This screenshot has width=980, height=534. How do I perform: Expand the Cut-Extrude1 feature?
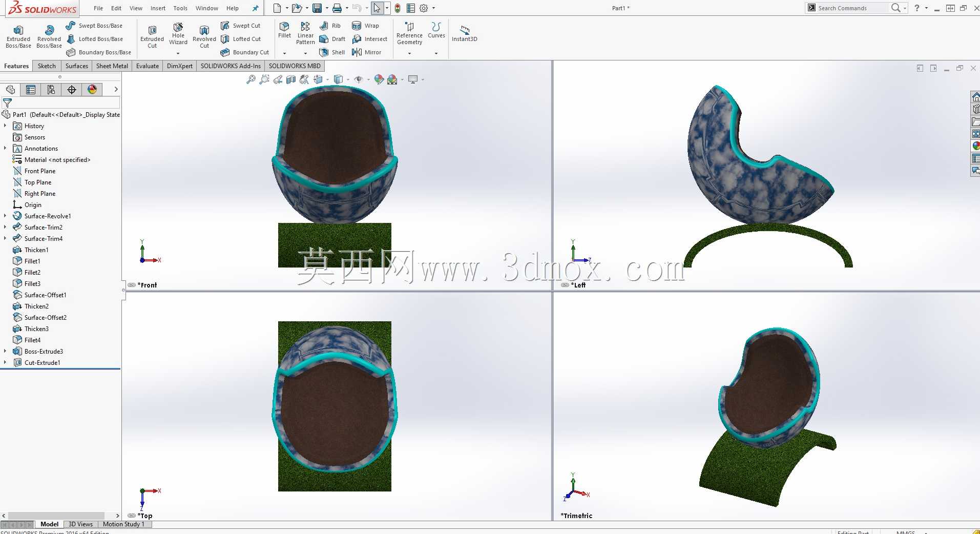[5, 363]
